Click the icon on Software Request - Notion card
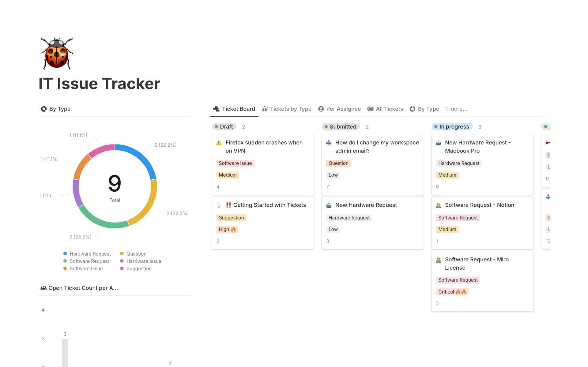The image size is (588, 367). [x=438, y=205]
